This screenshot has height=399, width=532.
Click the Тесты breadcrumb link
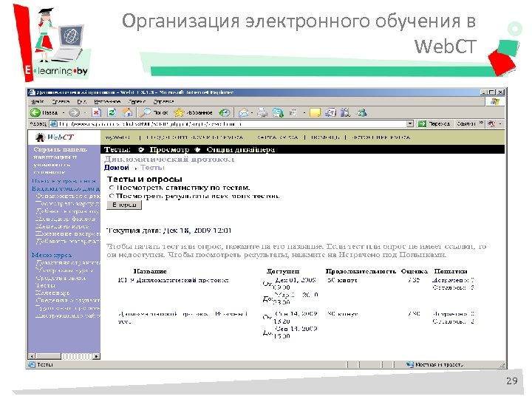point(152,168)
